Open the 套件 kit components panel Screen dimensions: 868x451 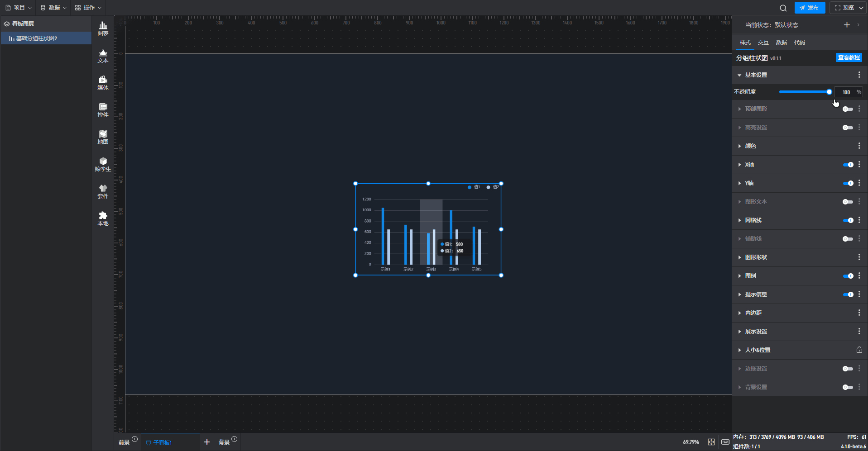coord(103,192)
